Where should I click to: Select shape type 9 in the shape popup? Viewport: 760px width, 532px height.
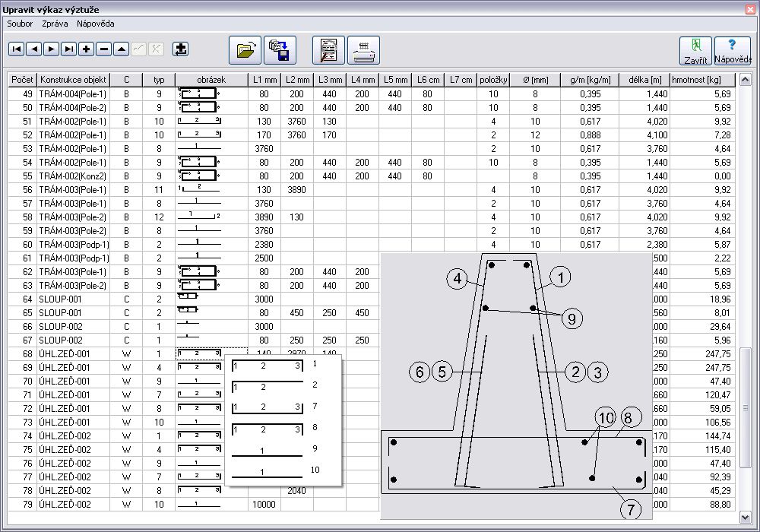[x=275, y=450]
